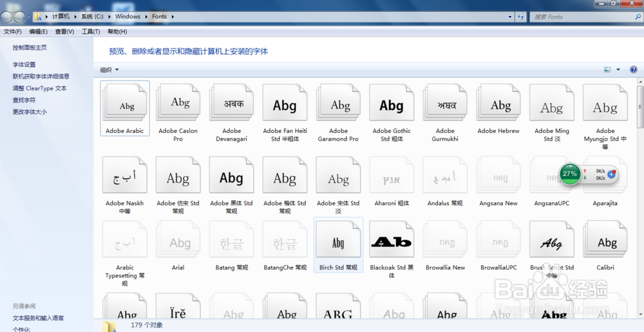Select Adobe 宋体 Std font icon
644x332 pixels.
[x=339, y=175]
